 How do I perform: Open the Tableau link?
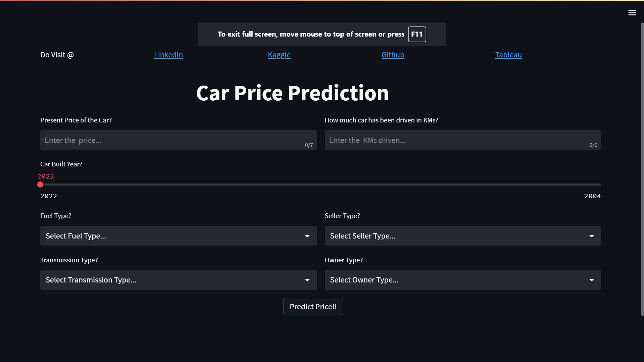click(x=508, y=55)
